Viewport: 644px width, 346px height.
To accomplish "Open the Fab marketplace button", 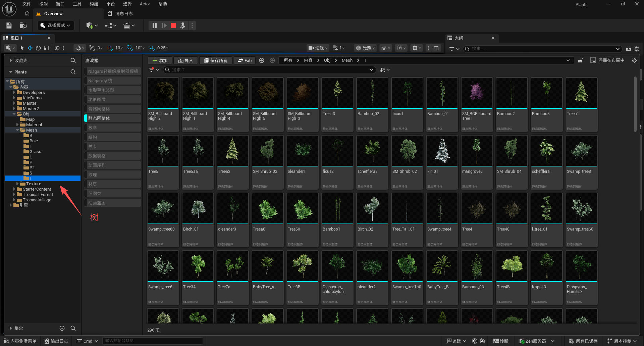I will (x=245, y=60).
